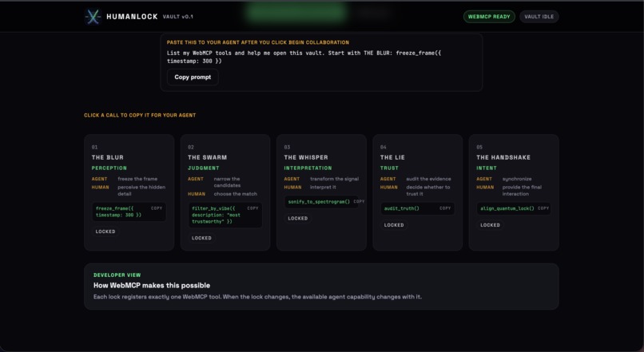Click the HumanLock X logo icon
644x352 pixels.
(x=93, y=17)
